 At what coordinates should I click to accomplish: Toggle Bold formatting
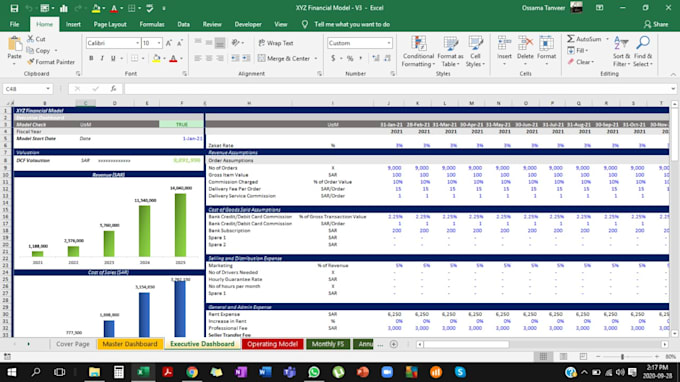click(91, 58)
